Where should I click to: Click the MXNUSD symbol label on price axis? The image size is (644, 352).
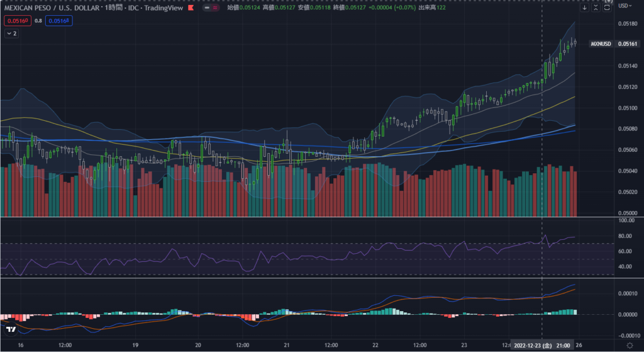(x=601, y=43)
